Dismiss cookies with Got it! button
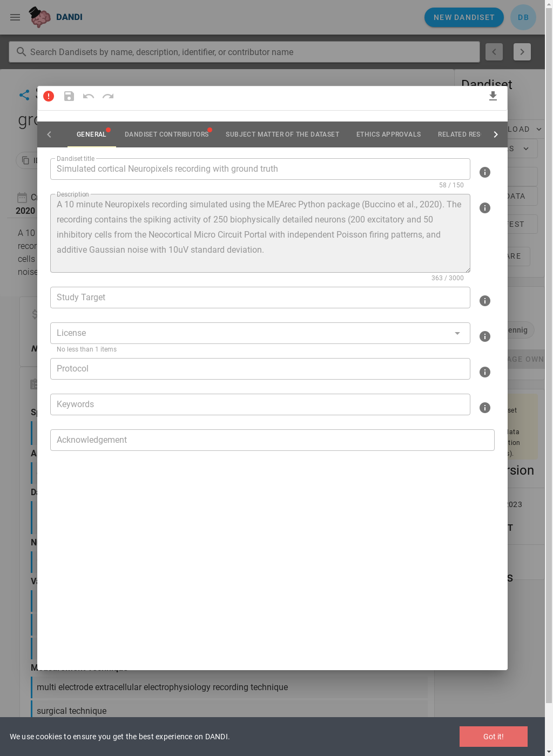Viewport: 553px width, 756px height. coord(493,737)
